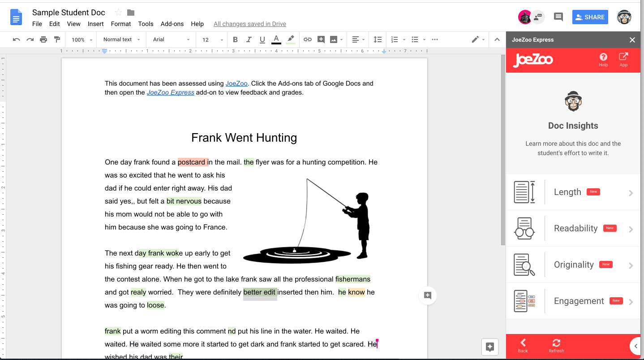Click the Redo arrow in the toolbar

coord(30,39)
